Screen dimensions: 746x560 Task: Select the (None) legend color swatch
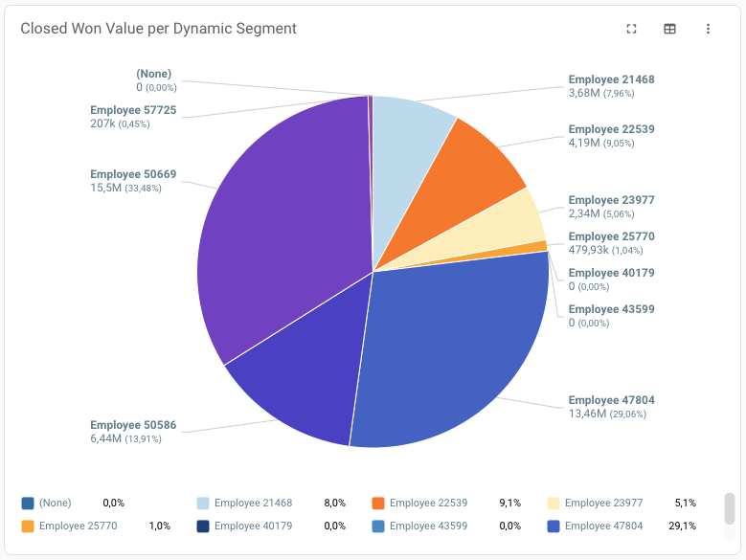click(28, 503)
